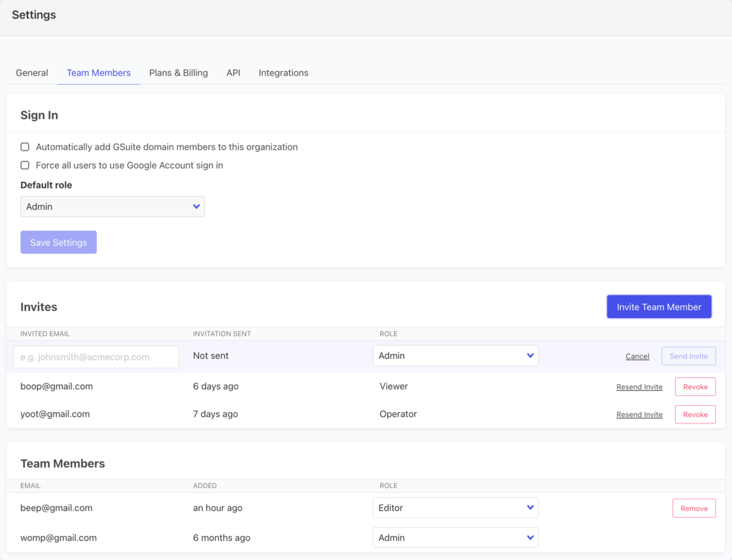Expand role dropdown in new invite row
The height and width of the screenshot is (560, 732).
coord(455,356)
